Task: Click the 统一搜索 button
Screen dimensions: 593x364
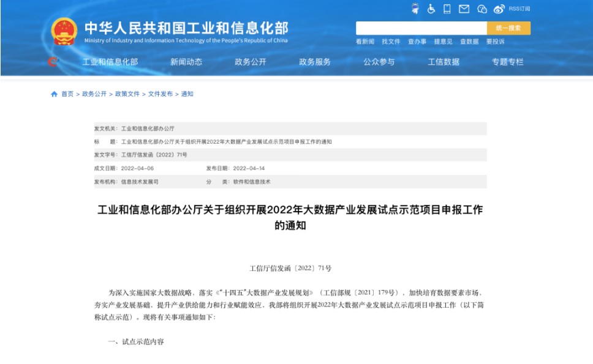Action: point(508,28)
